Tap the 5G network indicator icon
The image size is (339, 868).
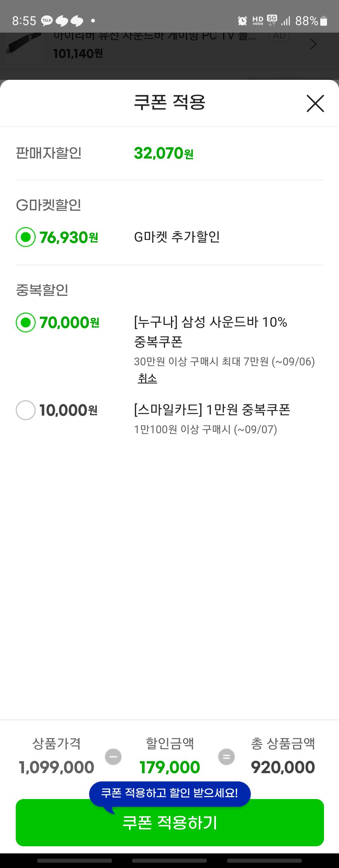tap(272, 20)
